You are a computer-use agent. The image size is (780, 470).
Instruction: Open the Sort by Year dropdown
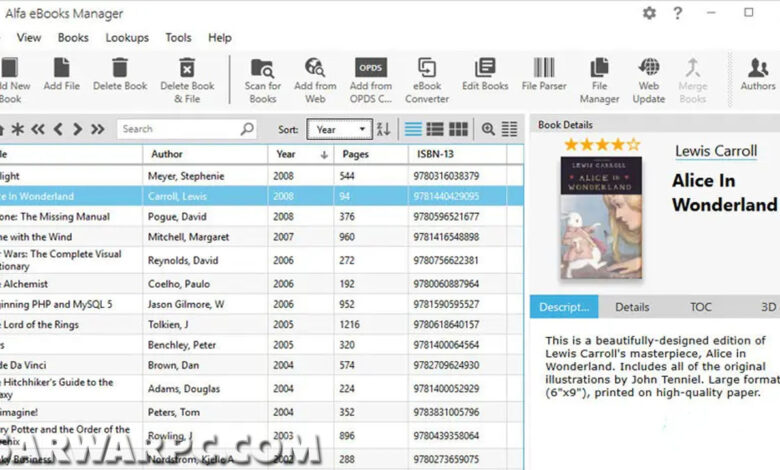tap(339, 129)
